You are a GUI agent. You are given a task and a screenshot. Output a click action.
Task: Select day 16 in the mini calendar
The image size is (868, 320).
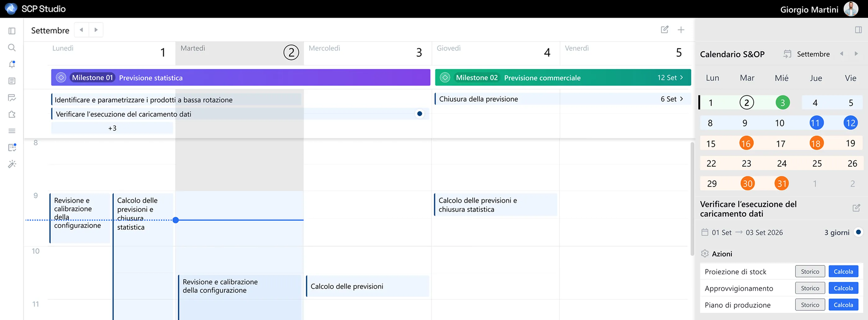[746, 144]
